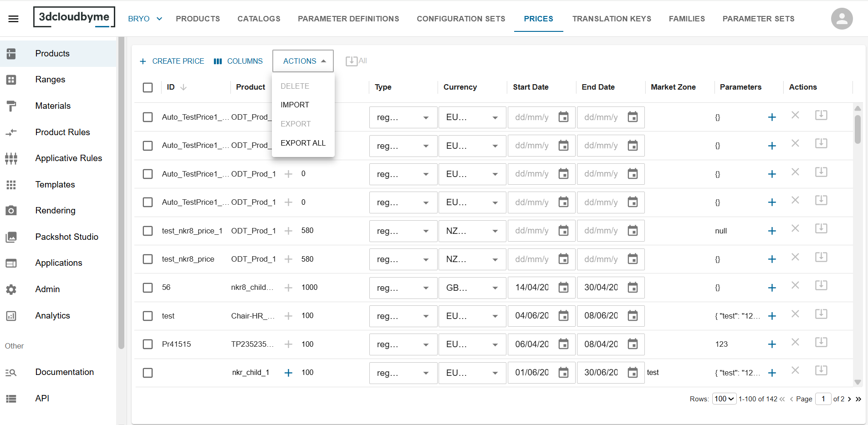Download the Pr41515 price row
868x425 pixels.
[821, 342]
